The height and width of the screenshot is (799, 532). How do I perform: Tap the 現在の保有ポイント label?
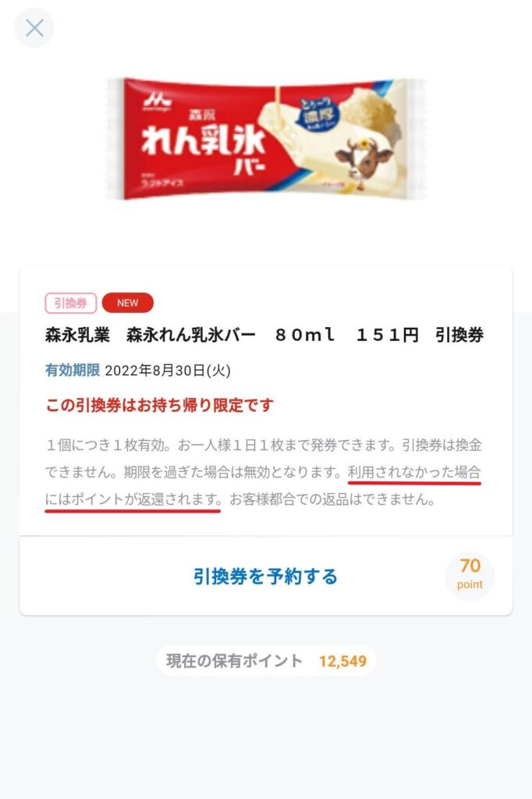234,661
